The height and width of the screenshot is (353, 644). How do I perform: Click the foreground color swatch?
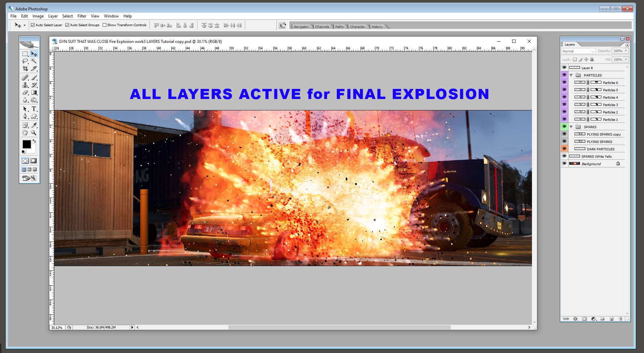click(26, 144)
